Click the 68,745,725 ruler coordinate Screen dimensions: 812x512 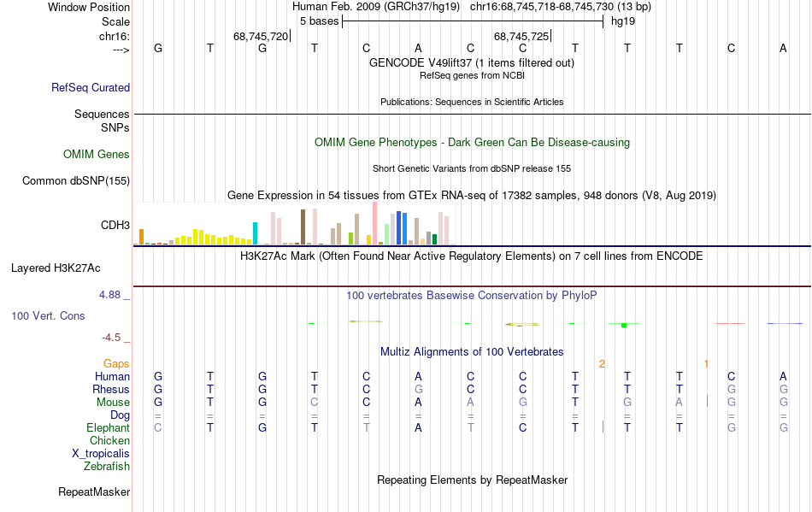[x=521, y=36]
